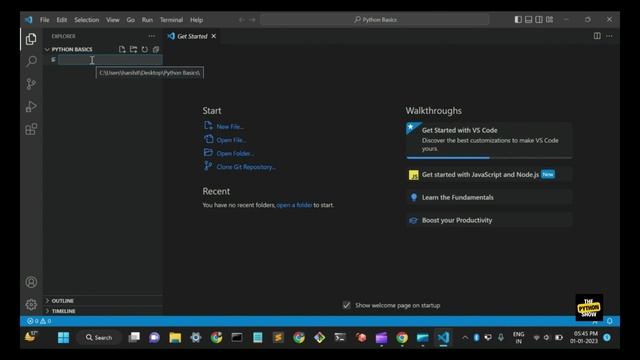
Task: Toggle the primary side bar layout icon
Action: tap(518, 19)
